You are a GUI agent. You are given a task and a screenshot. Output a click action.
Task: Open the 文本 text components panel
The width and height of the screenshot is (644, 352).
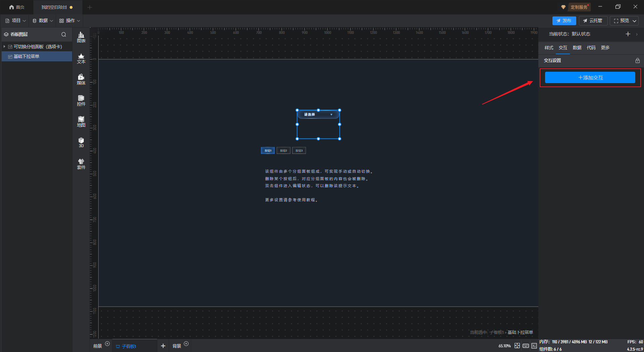(x=81, y=58)
